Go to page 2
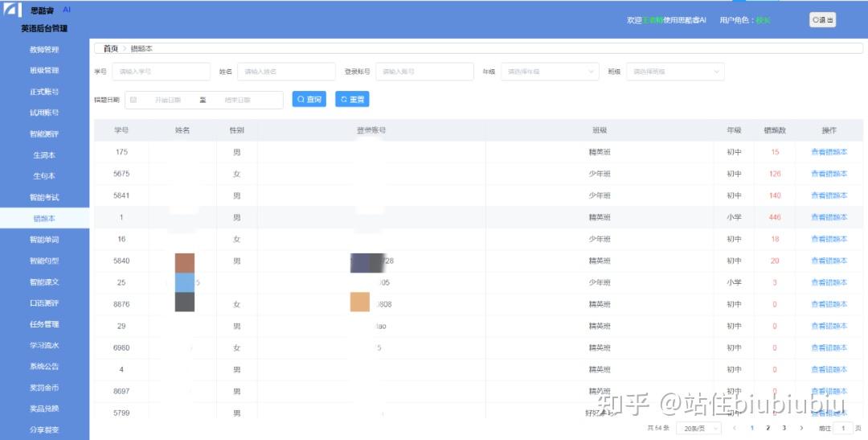 (x=768, y=428)
